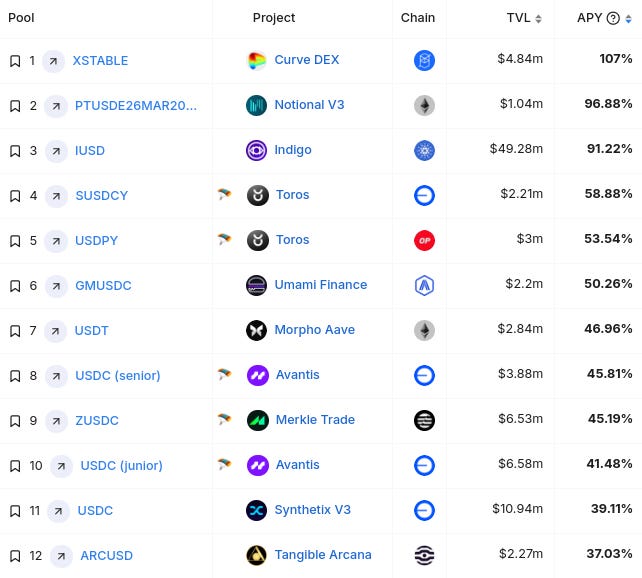Click the airdrop parachute icon beside SUSDCY
Image resolution: width=642 pixels, height=578 pixels.
[x=224, y=194]
